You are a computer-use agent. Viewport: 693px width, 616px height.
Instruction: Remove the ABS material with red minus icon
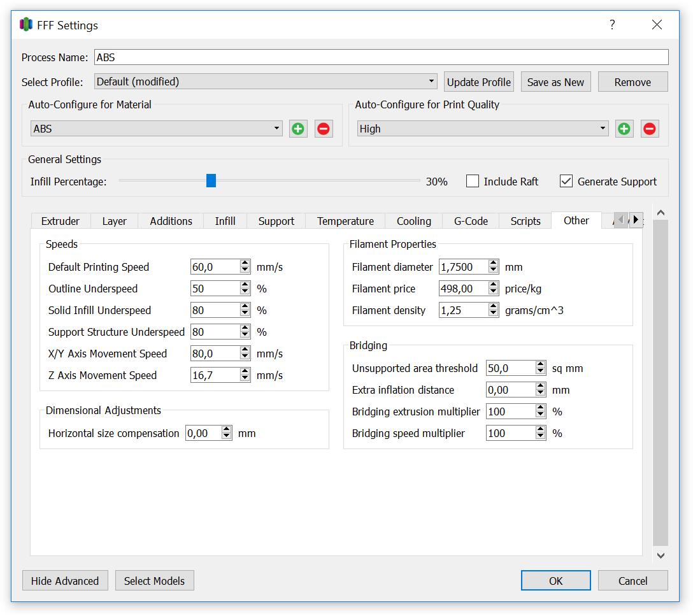(324, 129)
